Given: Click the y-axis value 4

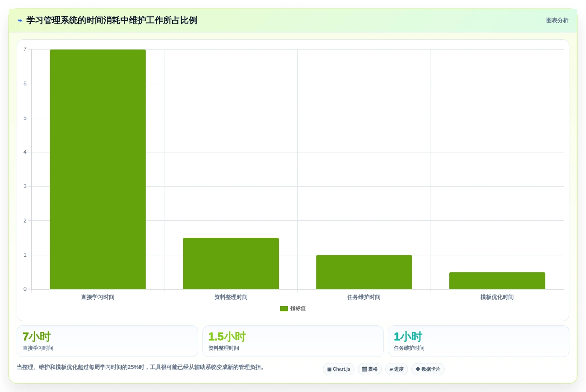Looking at the screenshot, I should coord(25,152).
